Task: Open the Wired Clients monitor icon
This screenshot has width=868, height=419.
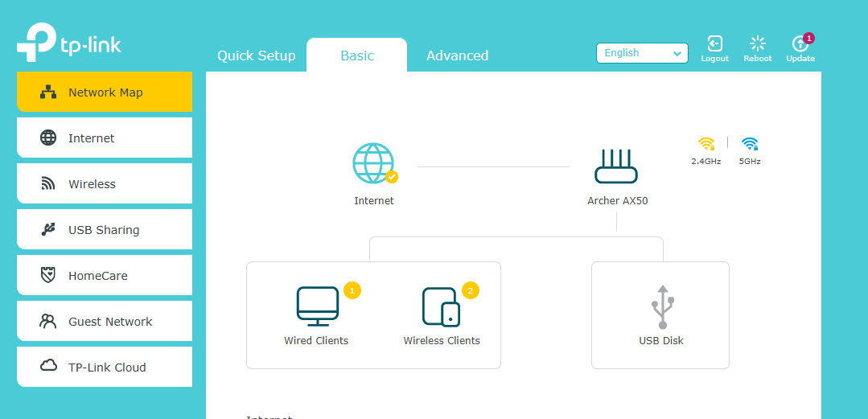Action: pyautogui.click(x=317, y=306)
